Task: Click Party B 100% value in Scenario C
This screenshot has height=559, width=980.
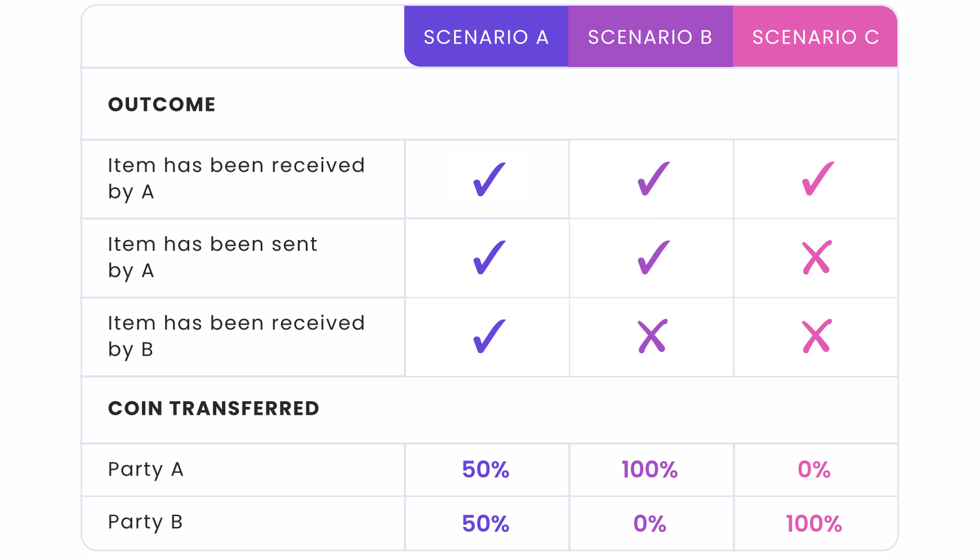Action: point(814,523)
